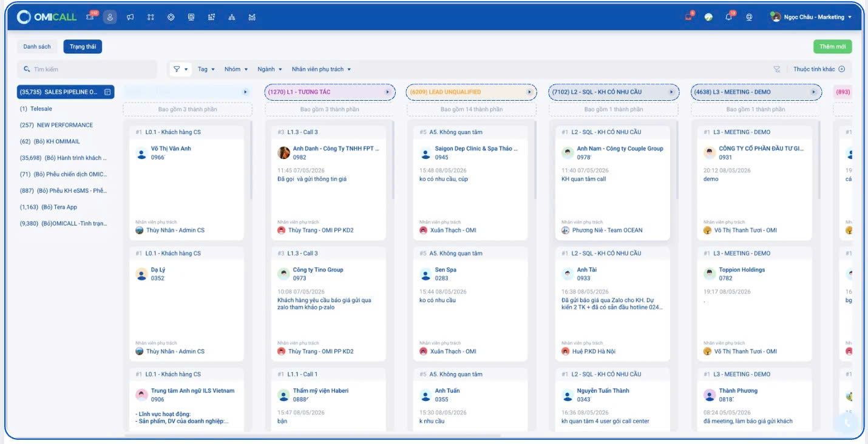Viewport: 868px width, 444px height.
Task: Click the Tìm kiếm search field
Action: 87,69
